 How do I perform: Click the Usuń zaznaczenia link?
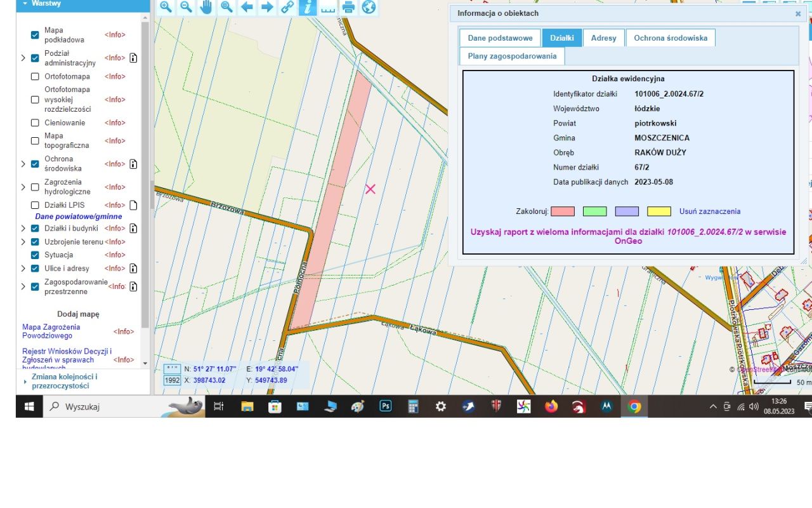709,211
